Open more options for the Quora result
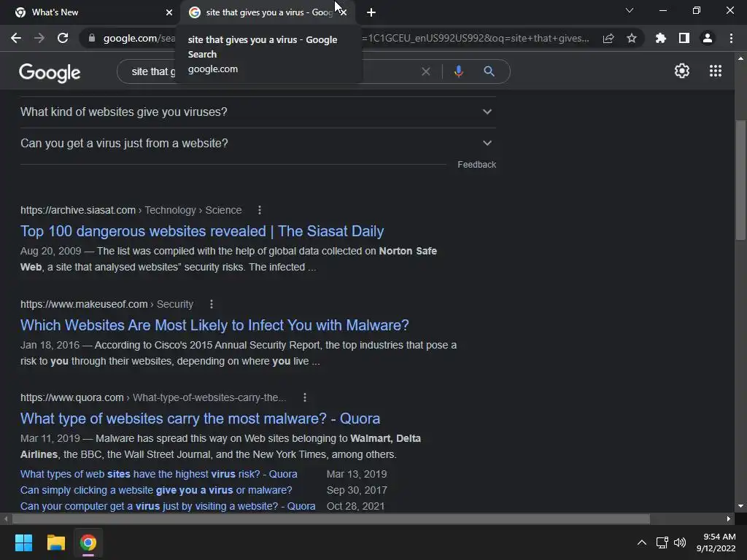The width and height of the screenshot is (747, 560). [x=305, y=397]
